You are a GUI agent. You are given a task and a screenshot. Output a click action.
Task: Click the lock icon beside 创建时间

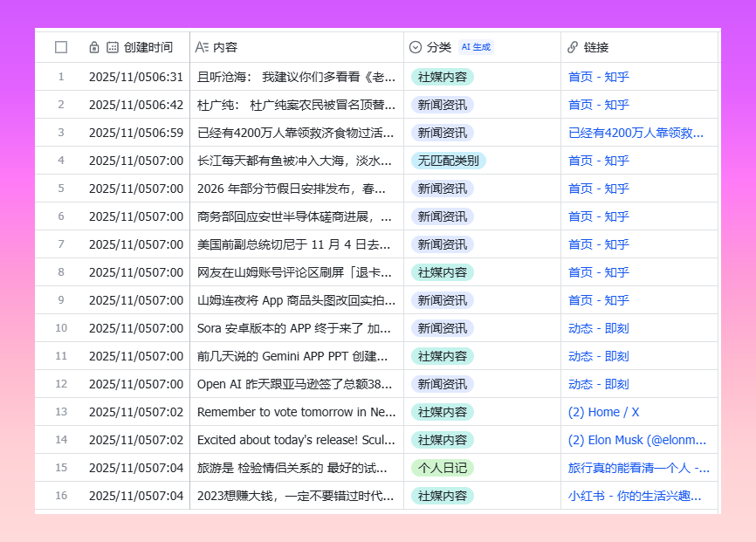click(94, 47)
